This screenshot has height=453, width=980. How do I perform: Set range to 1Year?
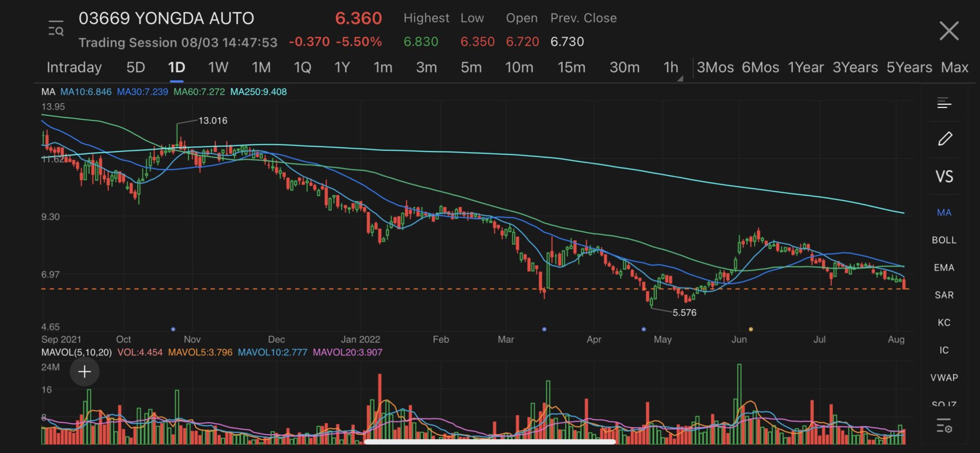(806, 67)
